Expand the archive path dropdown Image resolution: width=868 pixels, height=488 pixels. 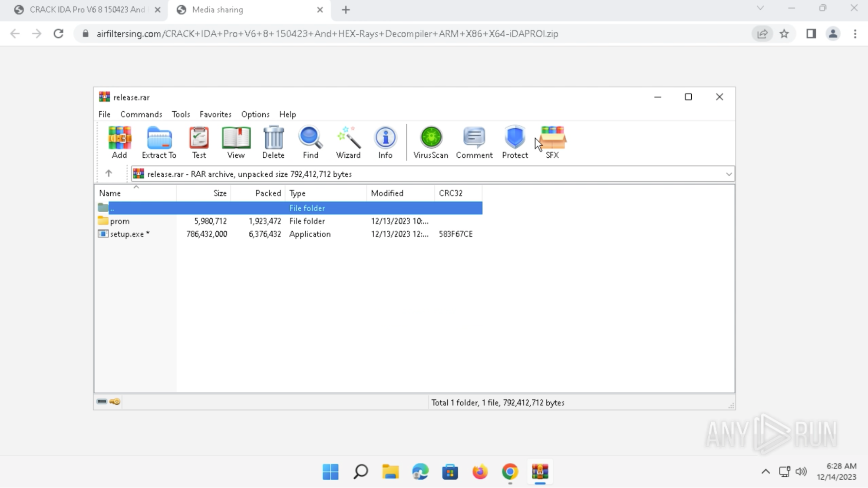(x=729, y=174)
